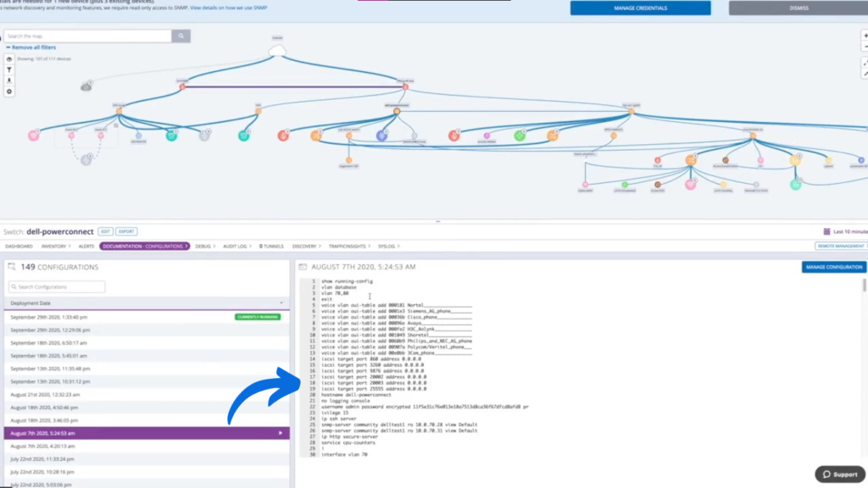The image size is (868, 488).
Task: Open Remote Management
Action: click(x=842, y=246)
